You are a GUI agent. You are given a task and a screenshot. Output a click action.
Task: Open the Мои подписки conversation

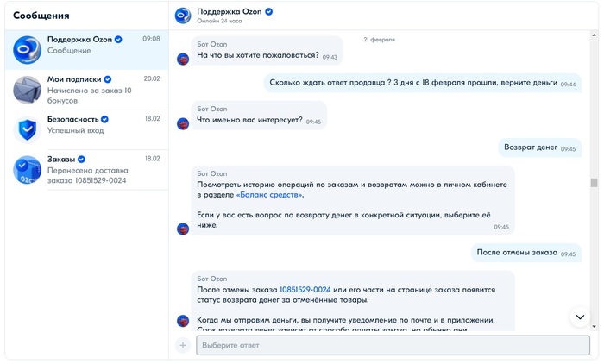point(86,90)
